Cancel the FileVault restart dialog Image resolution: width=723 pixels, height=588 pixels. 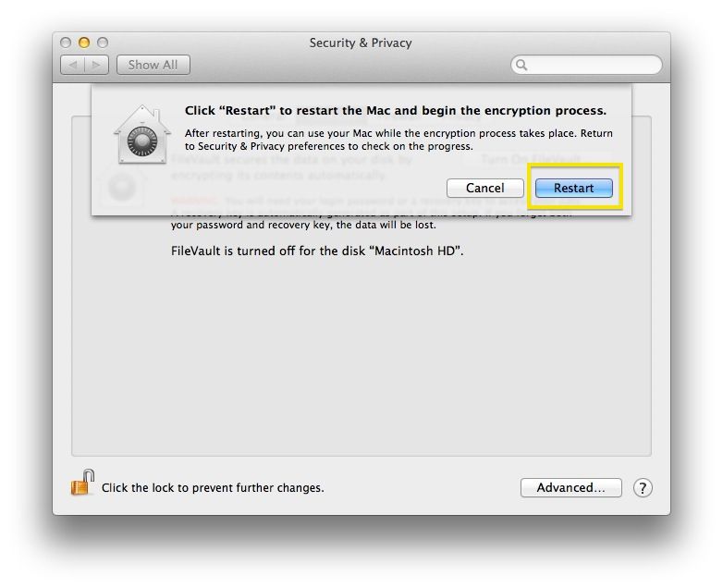485,189
